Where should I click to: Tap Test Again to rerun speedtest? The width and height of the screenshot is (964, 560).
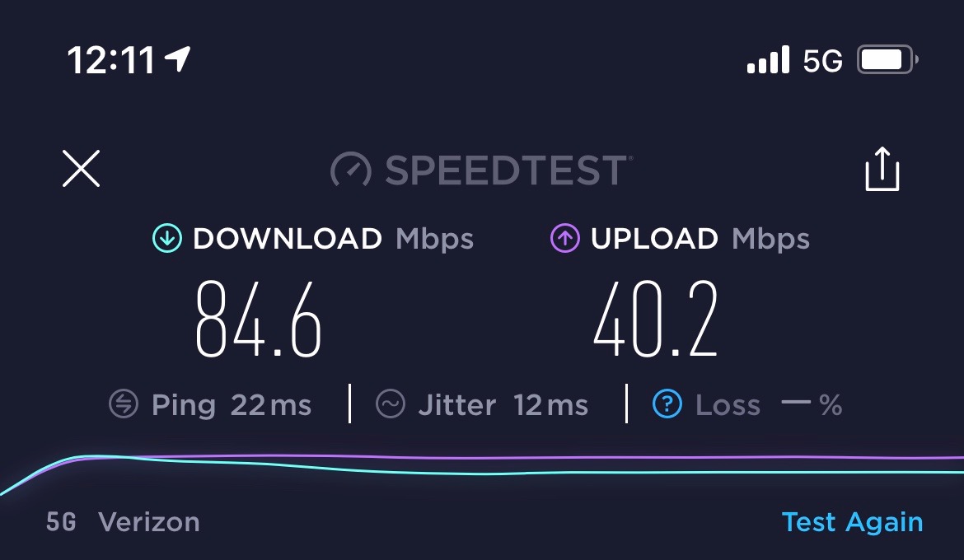pyautogui.click(x=852, y=522)
